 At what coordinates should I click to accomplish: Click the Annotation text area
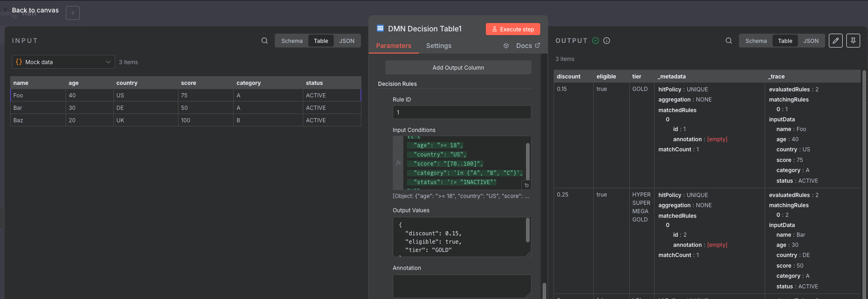tap(462, 286)
